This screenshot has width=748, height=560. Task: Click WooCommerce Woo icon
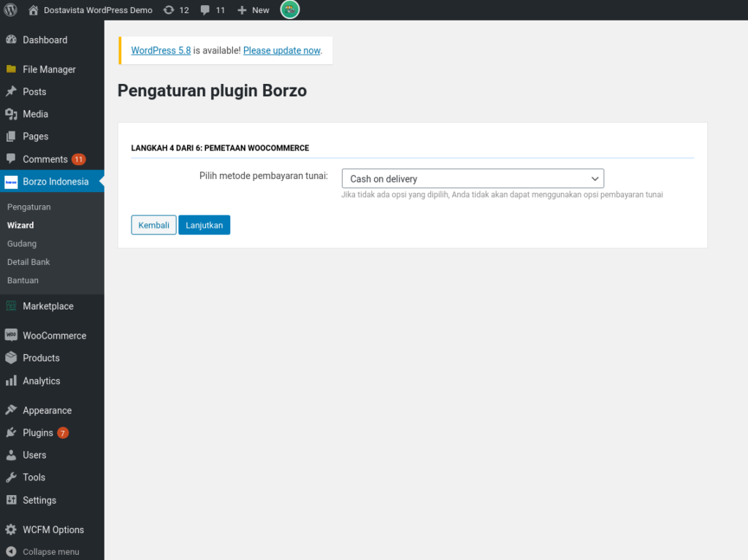tap(11, 335)
